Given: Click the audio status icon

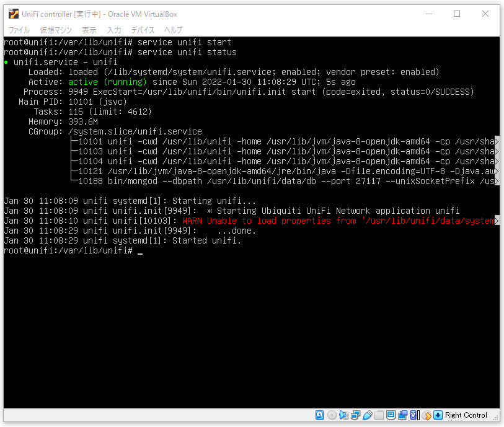Looking at the screenshot, I should 343,415.
